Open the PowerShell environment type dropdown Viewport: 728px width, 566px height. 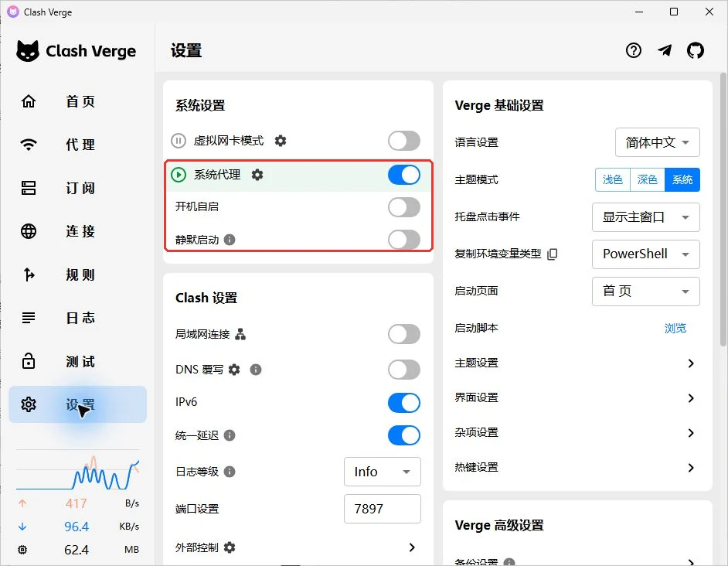[x=645, y=254]
